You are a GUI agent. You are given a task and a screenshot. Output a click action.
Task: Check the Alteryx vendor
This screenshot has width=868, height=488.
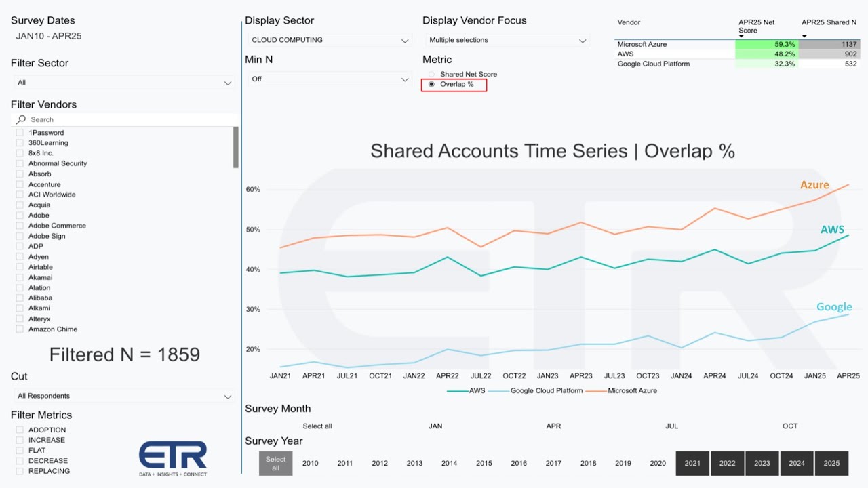20,319
